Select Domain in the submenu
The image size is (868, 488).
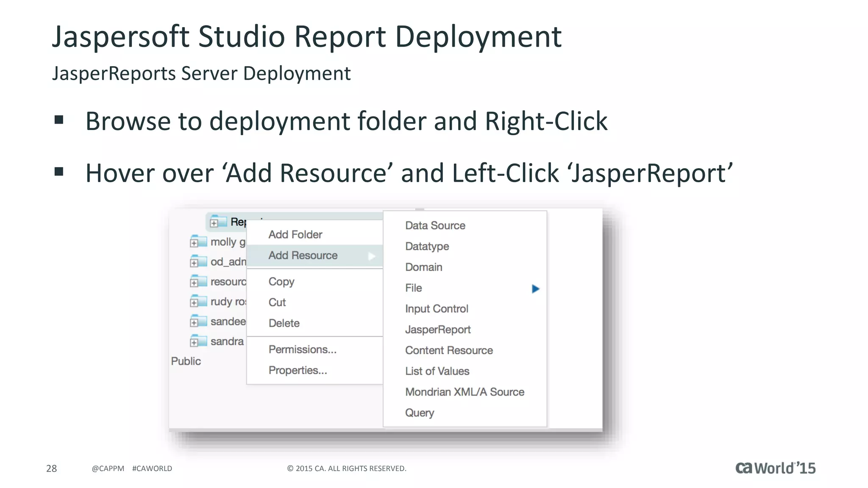pyautogui.click(x=424, y=267)
